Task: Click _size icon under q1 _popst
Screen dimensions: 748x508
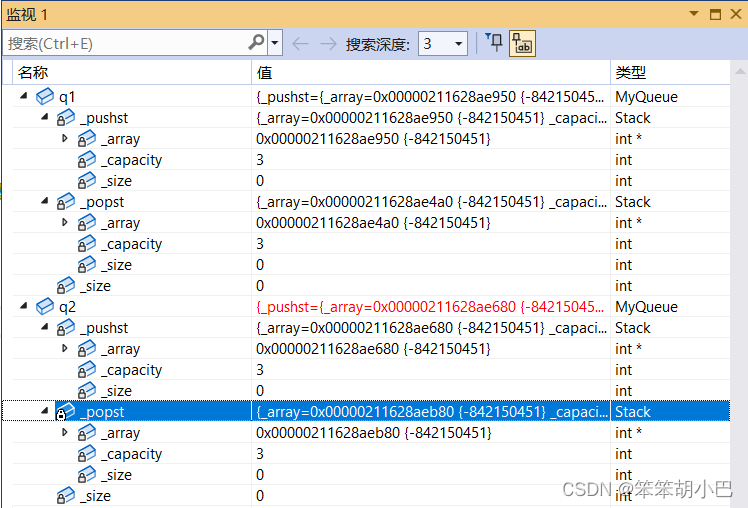Action: [x=87, y=264]
